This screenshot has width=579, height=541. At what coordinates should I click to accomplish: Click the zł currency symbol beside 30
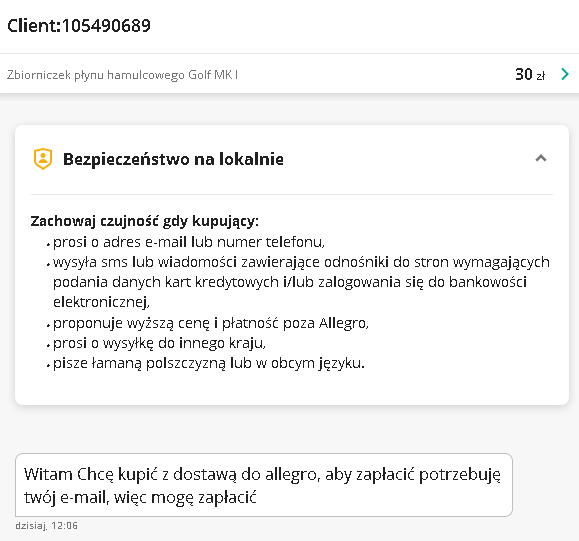[541, 76]
